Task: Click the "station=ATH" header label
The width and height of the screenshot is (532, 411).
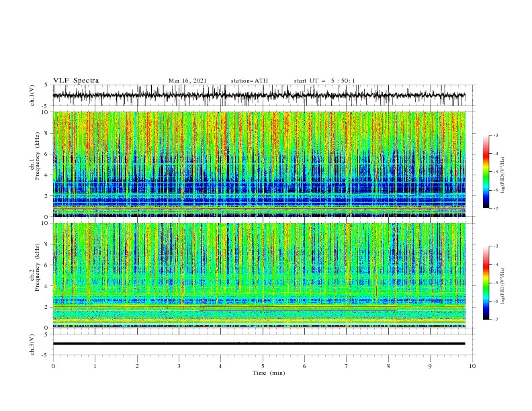Action: tap(249, 81)
